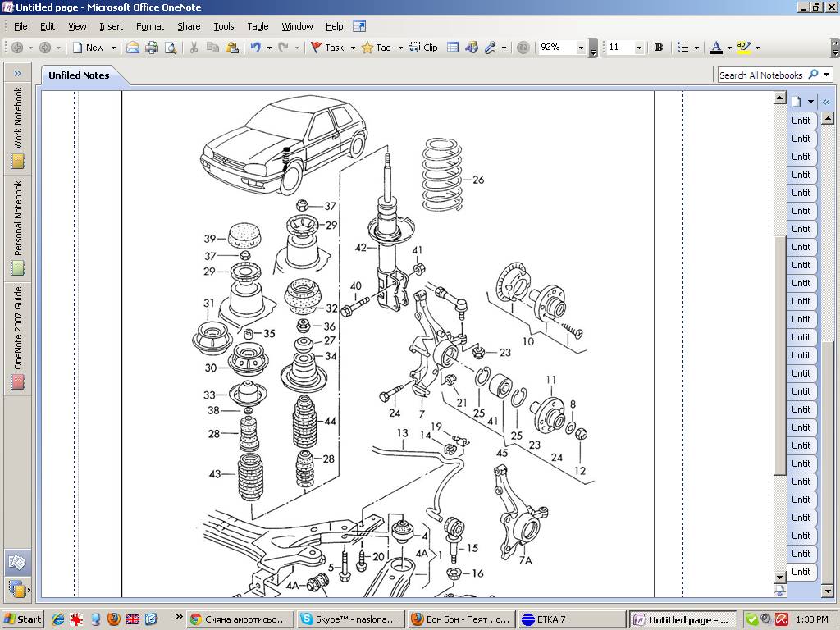Click the Search All Notebooks field
The image size is (840, 630).
point(760,75)
